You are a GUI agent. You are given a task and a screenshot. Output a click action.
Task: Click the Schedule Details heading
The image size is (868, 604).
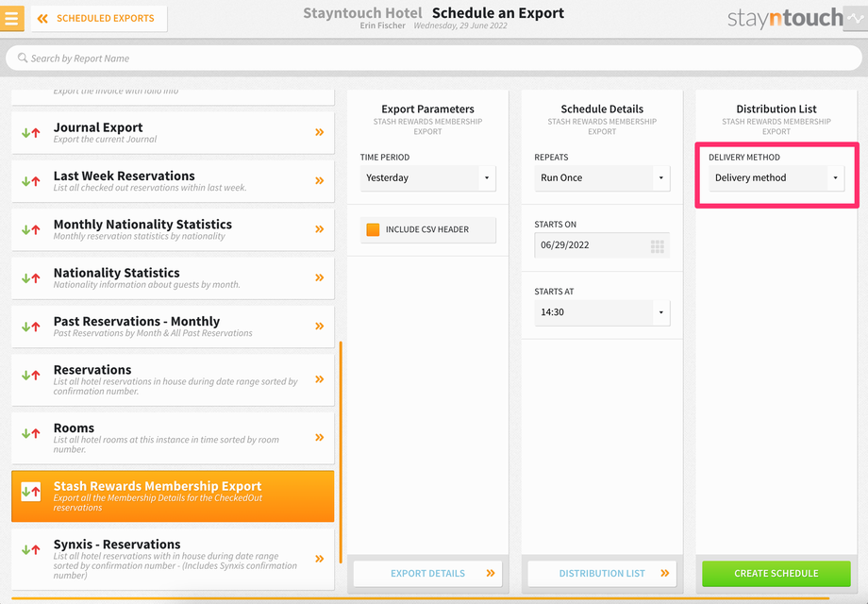coord(602,109)
